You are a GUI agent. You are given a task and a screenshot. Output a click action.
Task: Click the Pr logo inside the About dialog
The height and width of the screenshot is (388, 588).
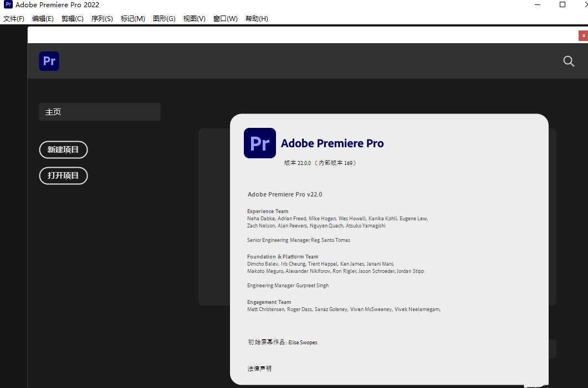click(x=259, y=143)
